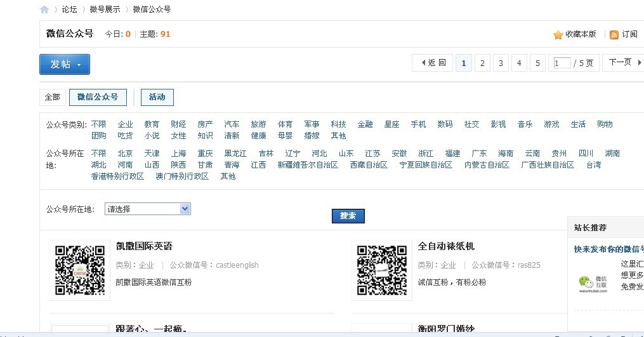Jump to page 5
Image resolution: width=644 pixels, height=337 pixels.
537,63
